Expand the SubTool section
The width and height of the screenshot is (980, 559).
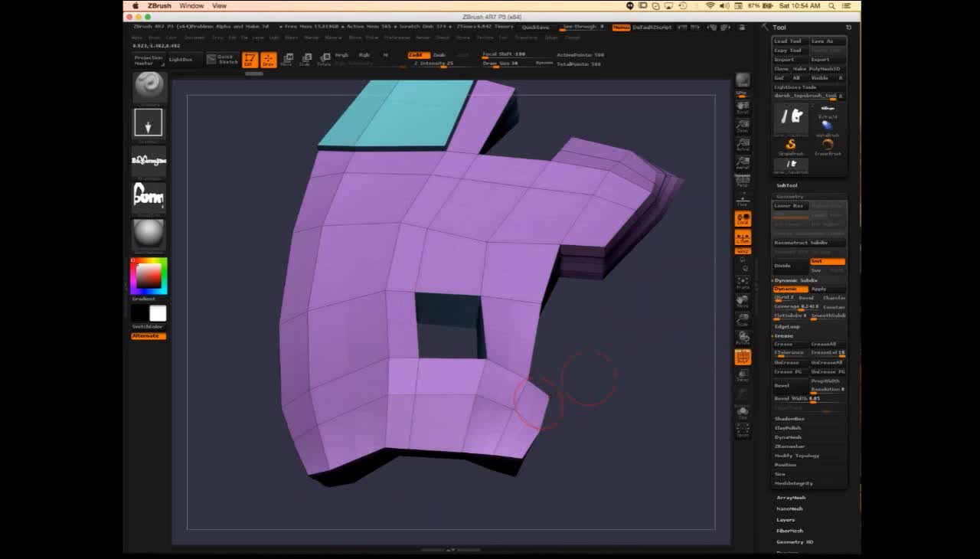(787, 185)
